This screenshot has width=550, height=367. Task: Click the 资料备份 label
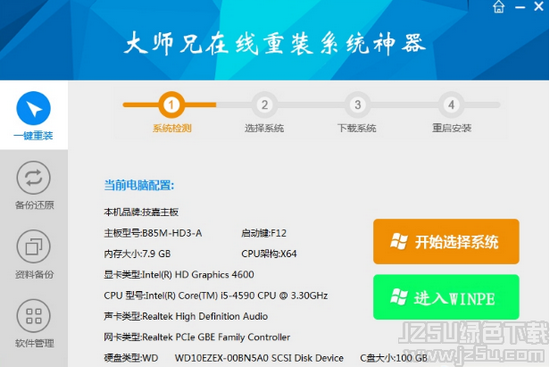[34, 274]
